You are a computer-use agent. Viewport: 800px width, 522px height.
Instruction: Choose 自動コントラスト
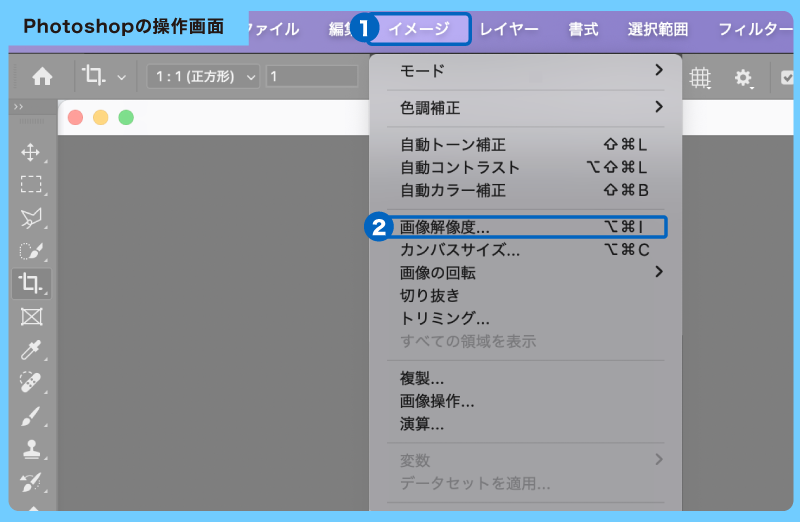click(526, 167)
